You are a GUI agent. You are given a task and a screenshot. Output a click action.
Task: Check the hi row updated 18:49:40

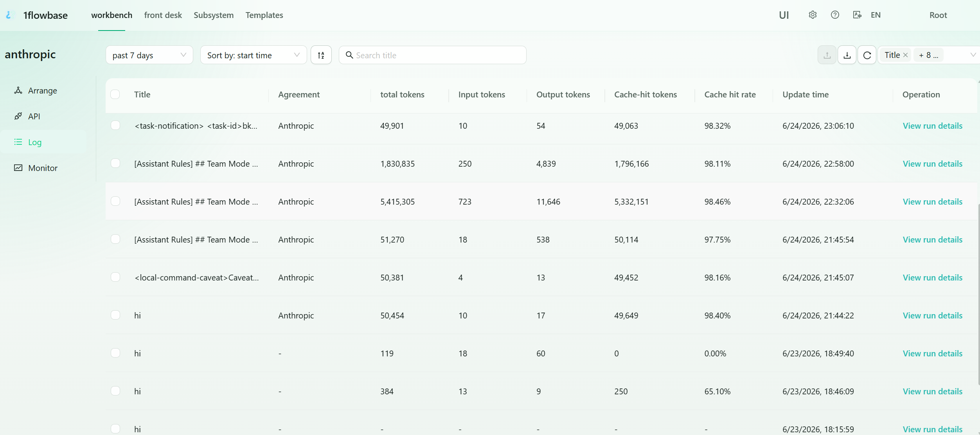[x=115, y=353]
